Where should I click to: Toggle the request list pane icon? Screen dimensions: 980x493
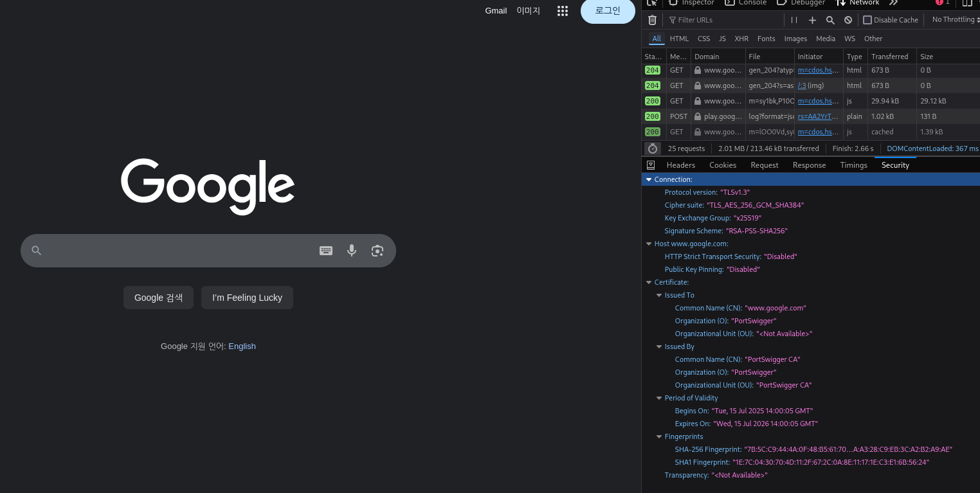650,165
